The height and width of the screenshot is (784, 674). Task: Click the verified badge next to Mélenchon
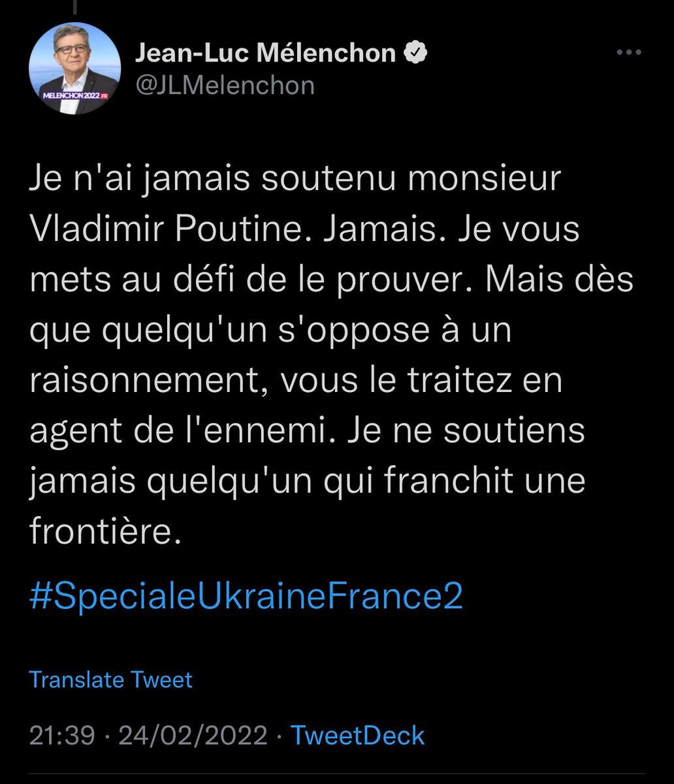click(415, 54)
